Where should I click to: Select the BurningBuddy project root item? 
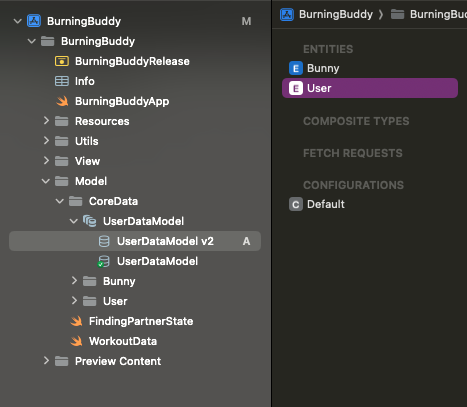coord(84,21)
